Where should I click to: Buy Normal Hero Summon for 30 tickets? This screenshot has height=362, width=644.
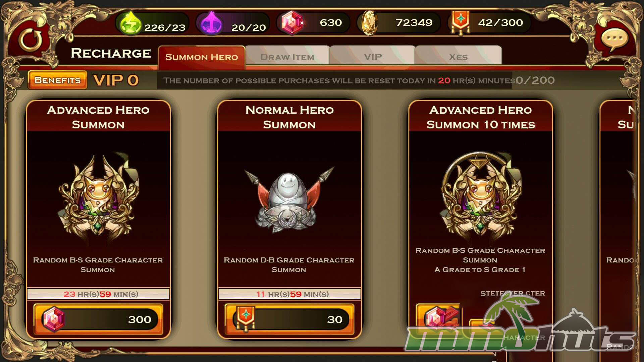[x=289, y=319]
